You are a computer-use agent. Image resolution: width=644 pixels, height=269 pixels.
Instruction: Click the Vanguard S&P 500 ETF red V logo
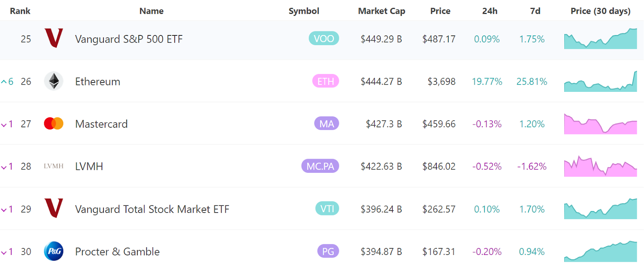[x=54, y=39]
